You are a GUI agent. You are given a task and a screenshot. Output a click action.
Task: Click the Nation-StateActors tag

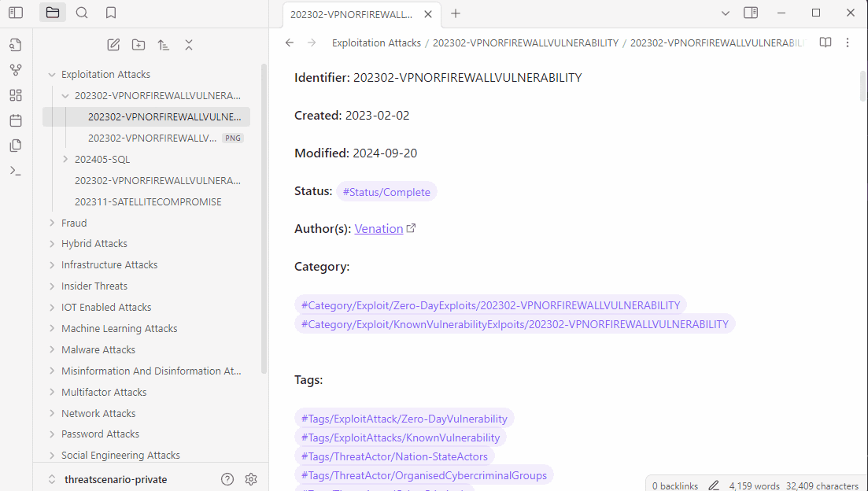pyautogui.click(x=394, y=456)
